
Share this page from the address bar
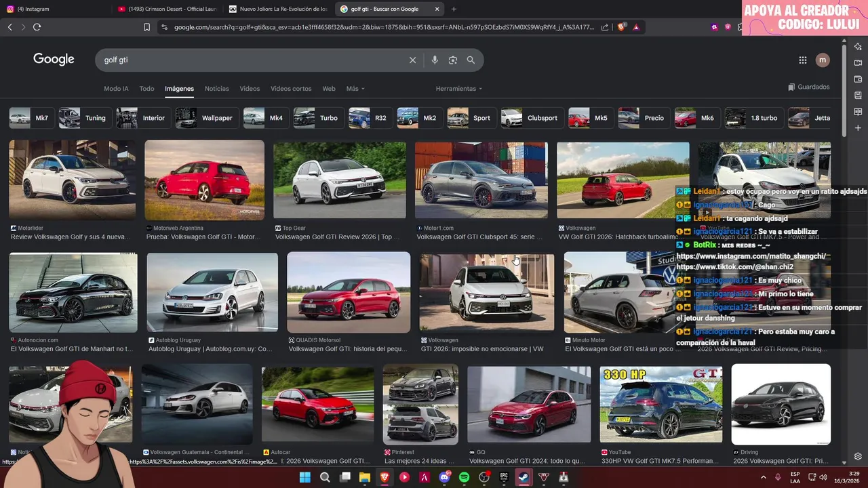(x=605, y=27)
